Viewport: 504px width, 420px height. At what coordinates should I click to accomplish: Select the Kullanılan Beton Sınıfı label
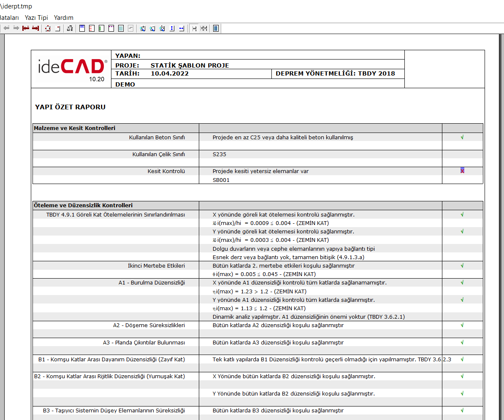point(157,137)
